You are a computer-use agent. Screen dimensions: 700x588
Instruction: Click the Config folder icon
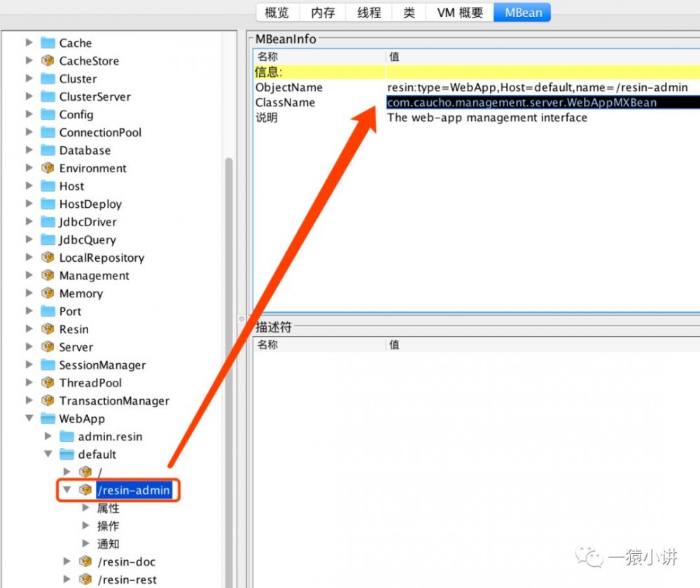[x=48, y=114]
